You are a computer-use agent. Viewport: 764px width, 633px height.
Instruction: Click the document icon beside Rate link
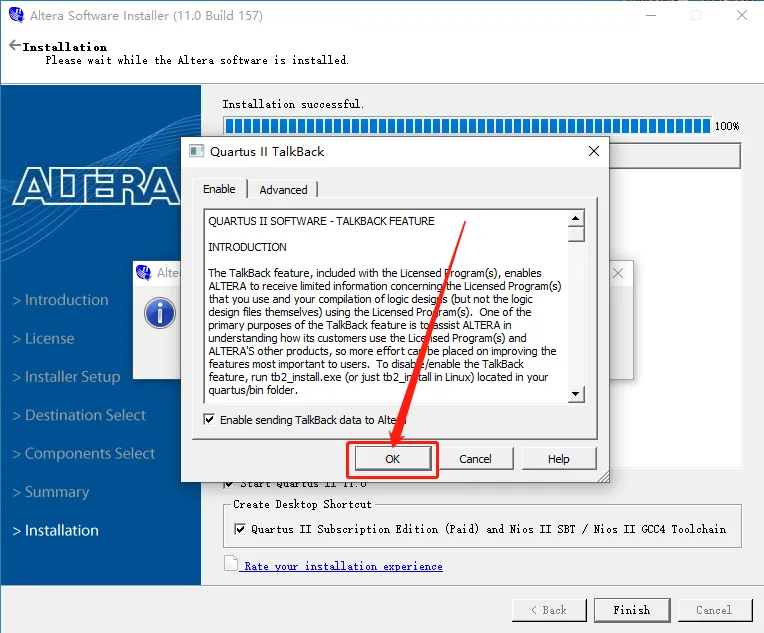[x=230, y=563]
